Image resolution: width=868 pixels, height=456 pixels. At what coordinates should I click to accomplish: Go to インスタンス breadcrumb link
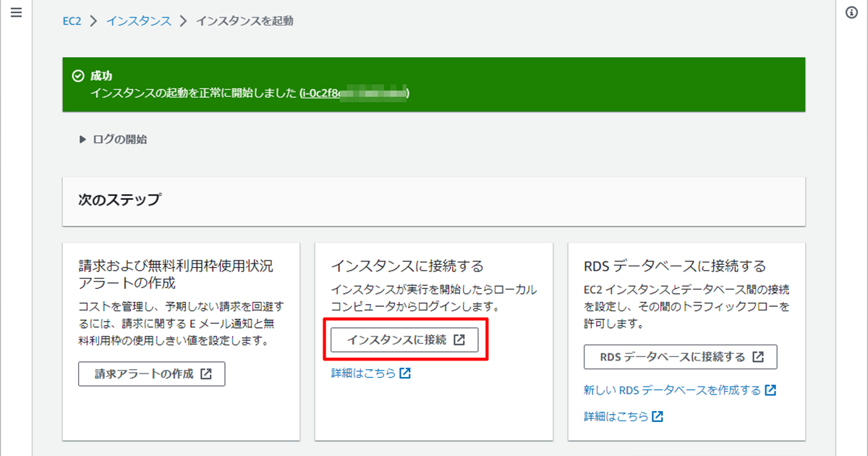pos(139,21)
